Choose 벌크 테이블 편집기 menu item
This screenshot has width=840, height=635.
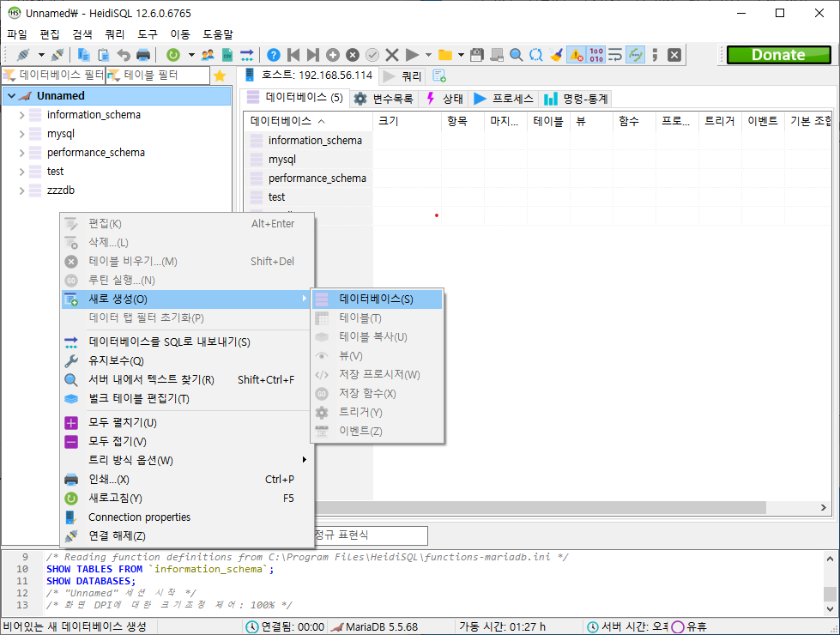pos(186,399)
